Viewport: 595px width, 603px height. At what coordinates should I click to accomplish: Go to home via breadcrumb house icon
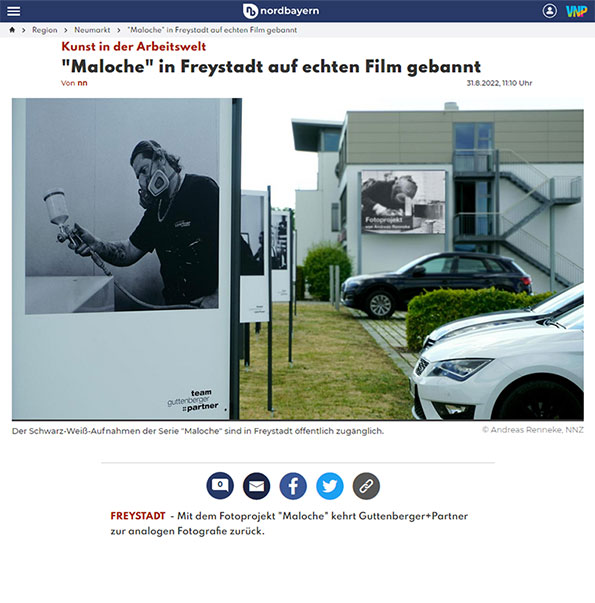pos(12,30)
